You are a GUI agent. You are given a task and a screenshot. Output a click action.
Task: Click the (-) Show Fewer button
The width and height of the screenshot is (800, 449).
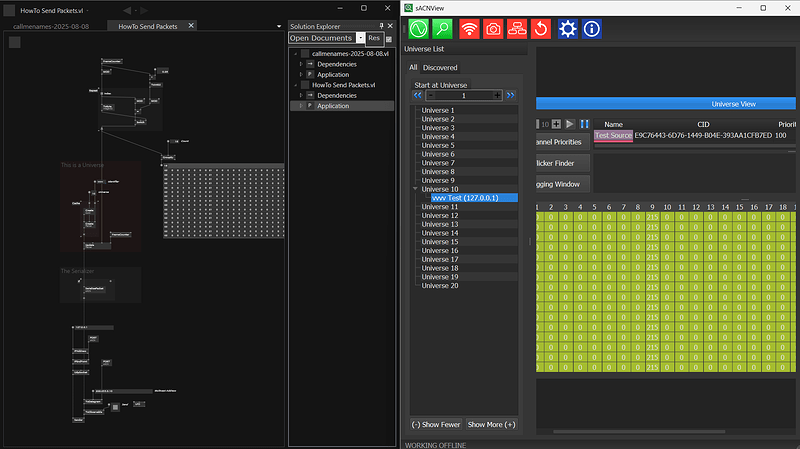pyautogui.click(x=437, y=425)
